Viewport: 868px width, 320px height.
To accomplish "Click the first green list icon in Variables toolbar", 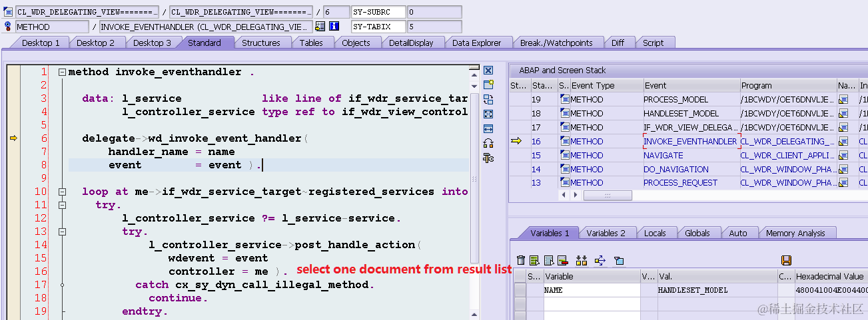I will 534,260.
